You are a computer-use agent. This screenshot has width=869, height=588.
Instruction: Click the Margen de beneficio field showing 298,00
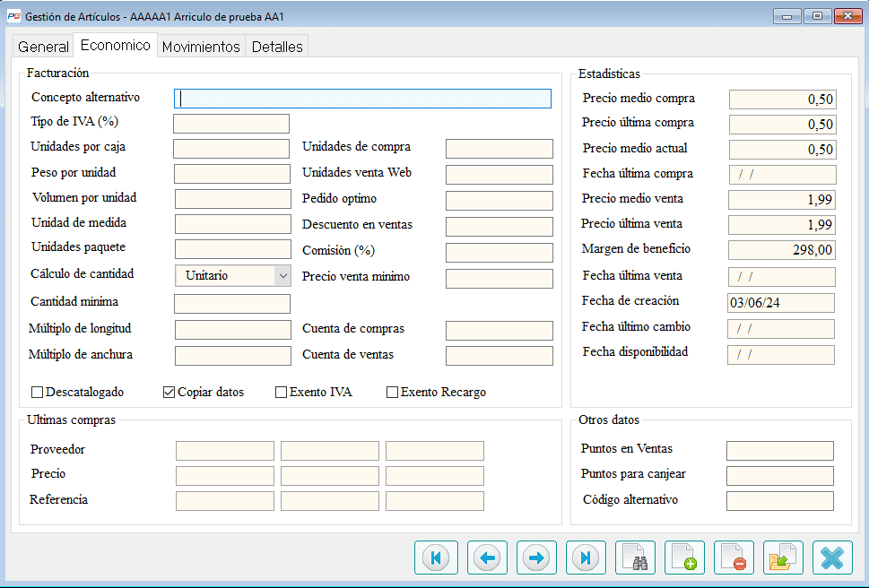click(782, 250)
